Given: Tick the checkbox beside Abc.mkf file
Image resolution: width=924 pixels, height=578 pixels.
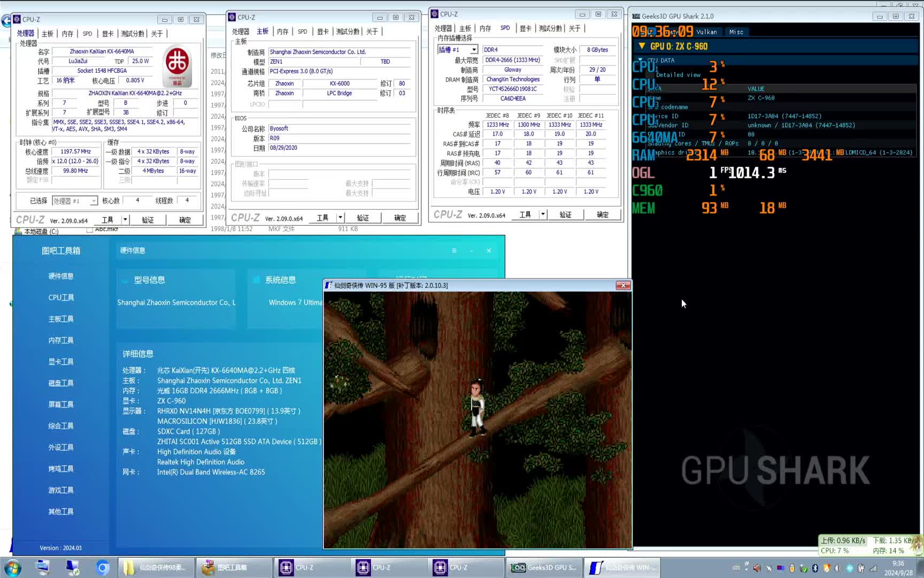Looking at the screenshot, I should [x=89, y=230].
